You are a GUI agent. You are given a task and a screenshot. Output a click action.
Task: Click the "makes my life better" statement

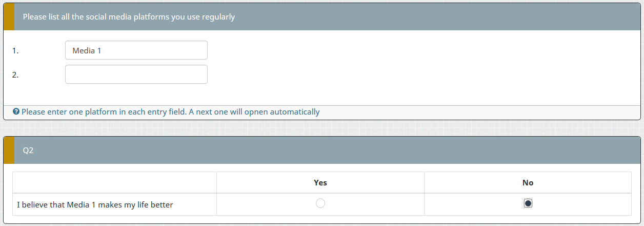(x=95, y=205)
